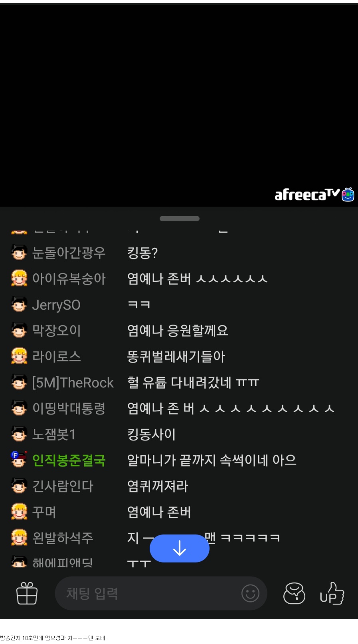Tap avatar icon of 꾸며
This screenshot has width=358, height=644.
[19, 512]
